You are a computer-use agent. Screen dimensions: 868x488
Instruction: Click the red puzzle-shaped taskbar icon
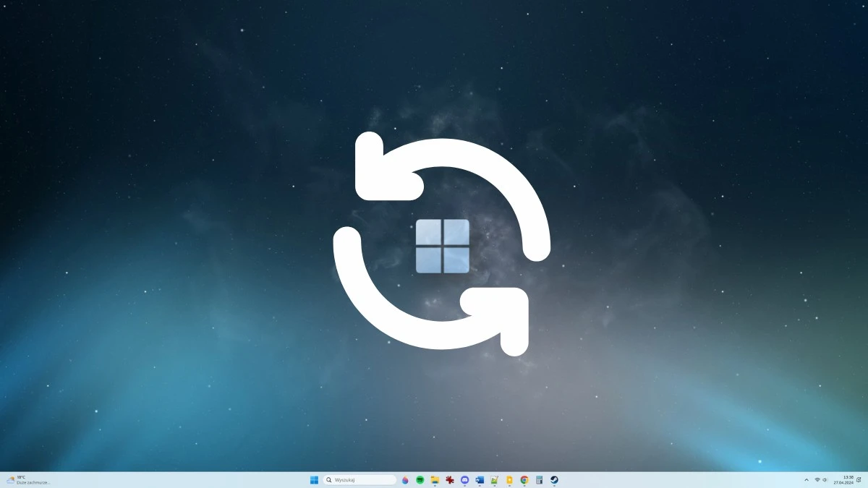pos(450,480)
